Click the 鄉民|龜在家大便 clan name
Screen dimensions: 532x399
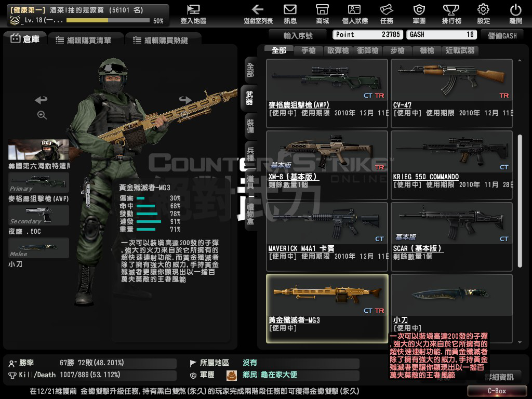click(x=270, y=375)
